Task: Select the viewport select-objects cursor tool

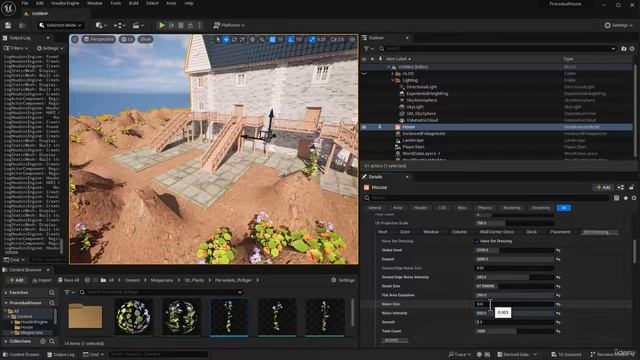Action: (x=218, y=40)
